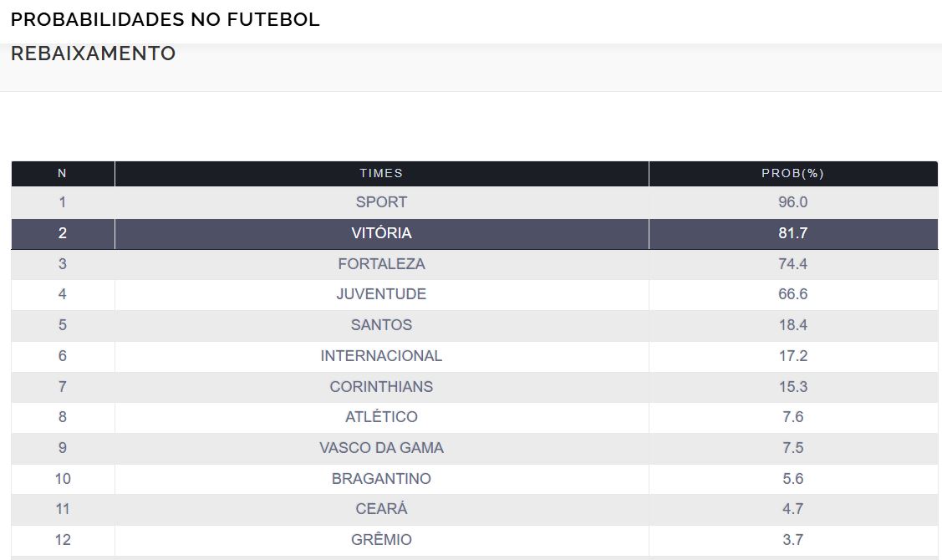Image resolution: width=942 pixels, height=560 pixels.
Task: Select the ATLÉTICO team row
Action: (x=381, y=417)
